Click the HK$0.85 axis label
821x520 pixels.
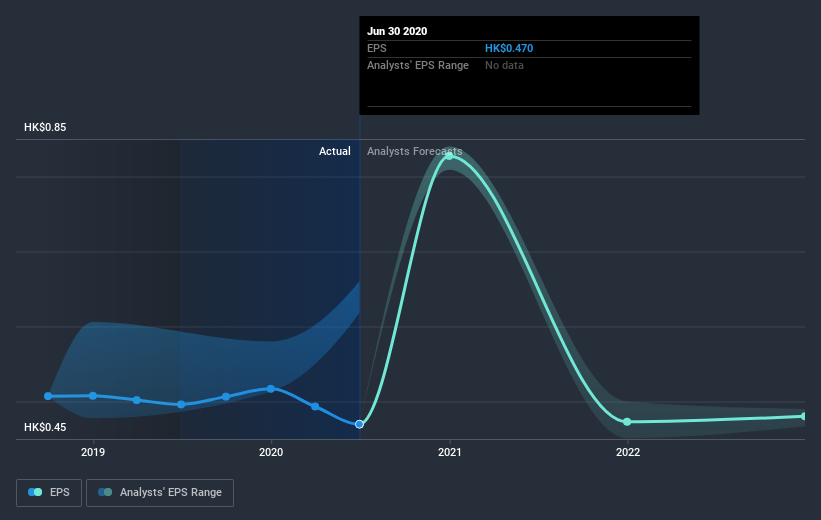pos(45,127)
